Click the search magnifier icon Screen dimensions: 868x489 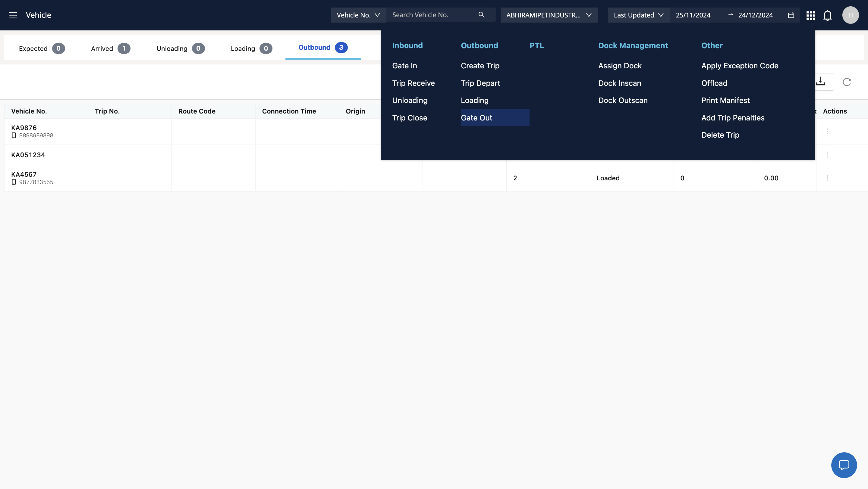pyautogui.click(x=481, y=15)
